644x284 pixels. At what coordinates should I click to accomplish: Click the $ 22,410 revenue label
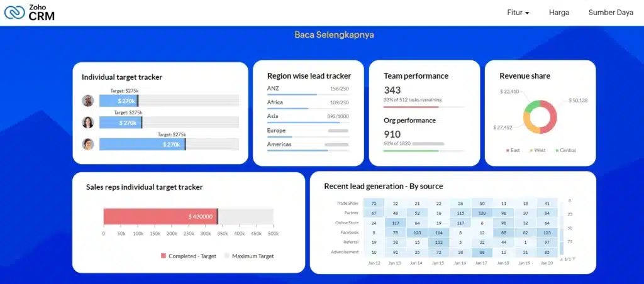coord(509,92)
